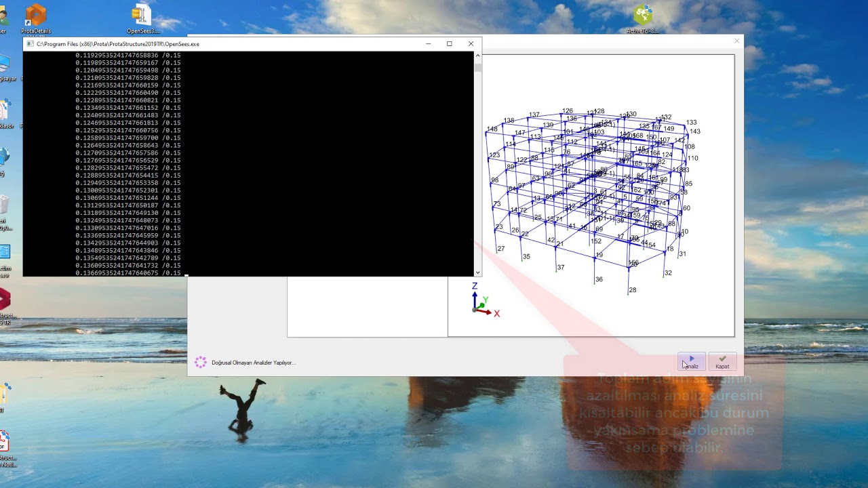Click node label 137 in the 3D model
868x488 pixels.
[534, 115]
